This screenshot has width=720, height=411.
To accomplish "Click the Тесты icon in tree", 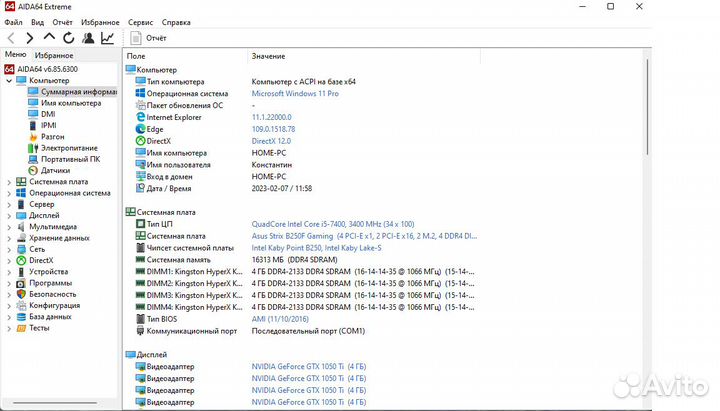I will click(x=21, y=328).
